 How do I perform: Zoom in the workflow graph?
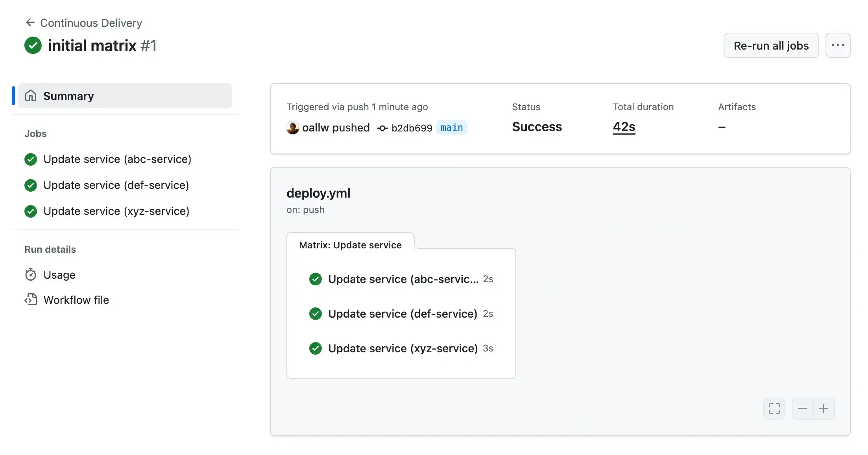824,409
